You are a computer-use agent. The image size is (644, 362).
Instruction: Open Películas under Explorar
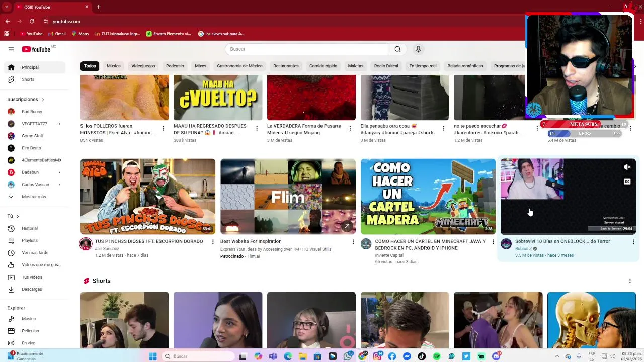click(x=34, y=331)
